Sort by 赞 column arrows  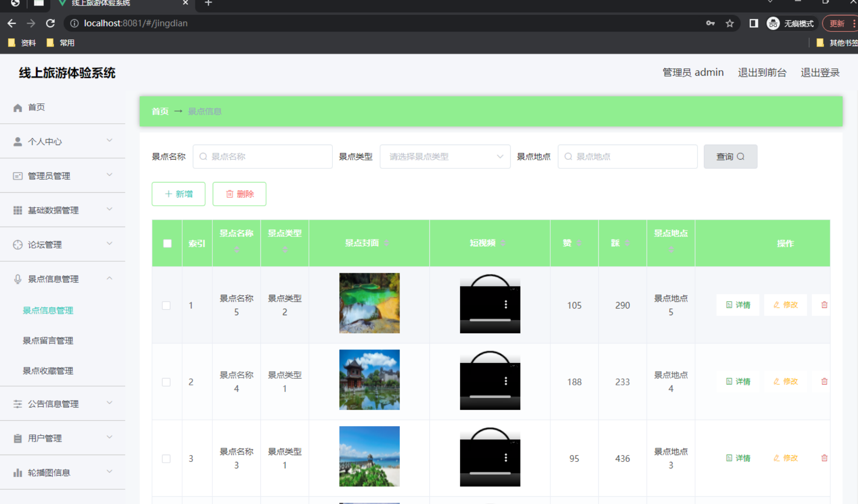click(579, 243)
